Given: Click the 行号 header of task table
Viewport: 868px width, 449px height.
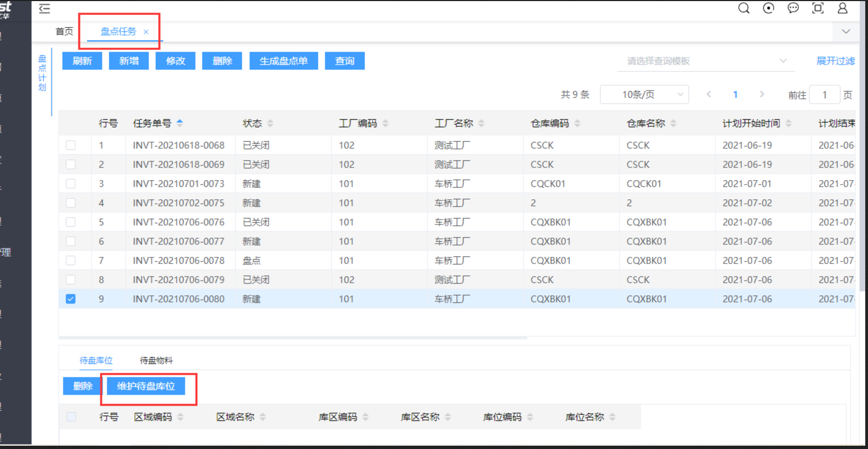Looking at the screenshot, I should [108, 123].
